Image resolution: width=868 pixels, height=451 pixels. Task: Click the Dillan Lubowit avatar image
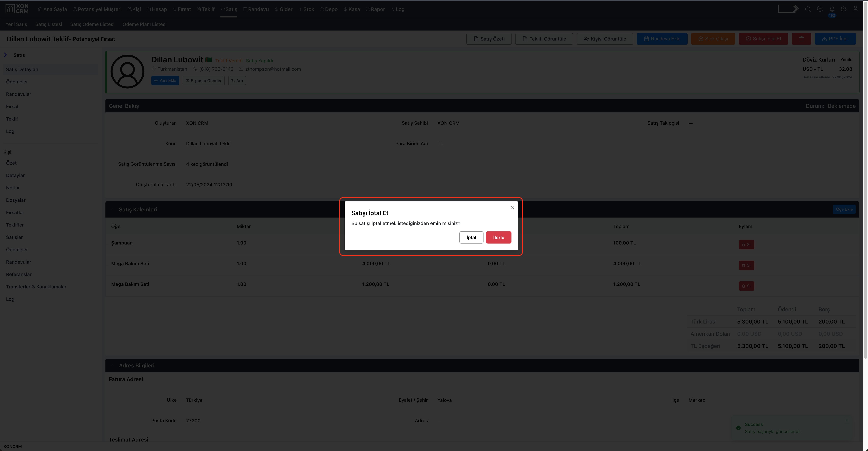127,71
